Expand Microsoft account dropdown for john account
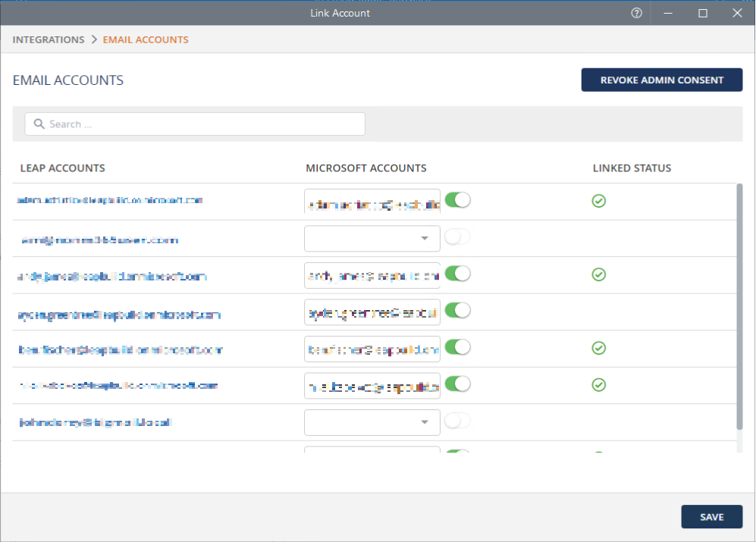 click(x=372, y=422)
